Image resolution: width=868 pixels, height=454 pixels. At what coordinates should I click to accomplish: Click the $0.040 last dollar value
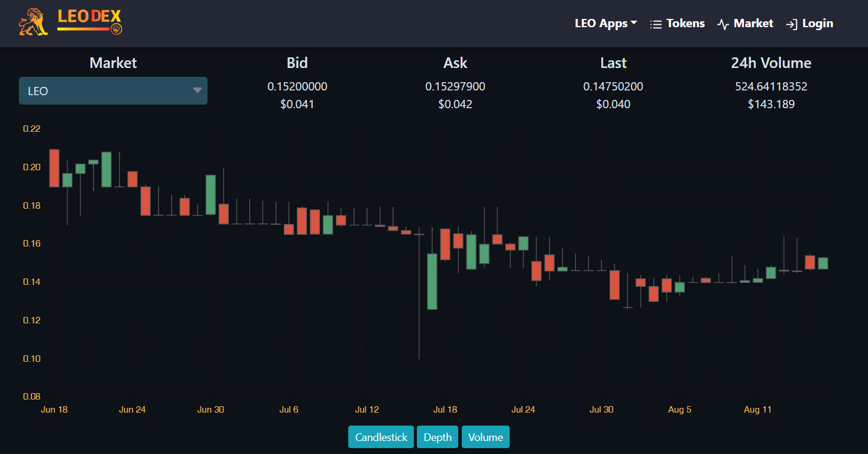click(x=613, y=105)
